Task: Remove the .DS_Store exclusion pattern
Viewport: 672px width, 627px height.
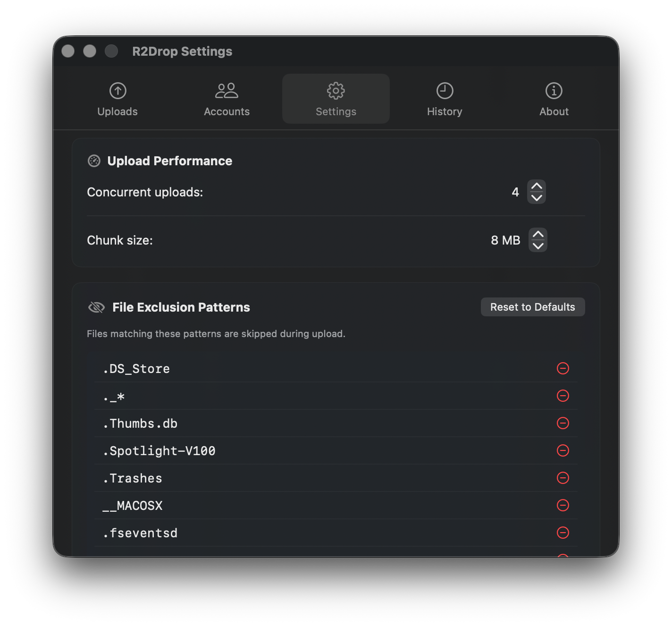Action: click(563, 369)
